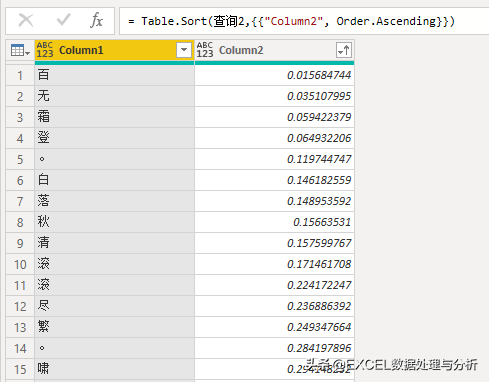The image size is (489, 382).
Task: Click Column2 data type ABC123 icon
Action: point(205,50)
